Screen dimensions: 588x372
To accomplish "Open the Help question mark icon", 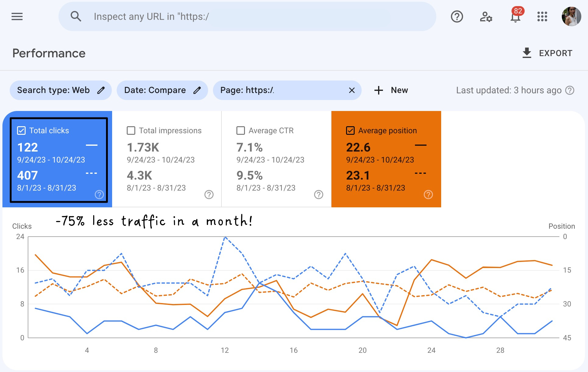I will [x=457, y=16].
